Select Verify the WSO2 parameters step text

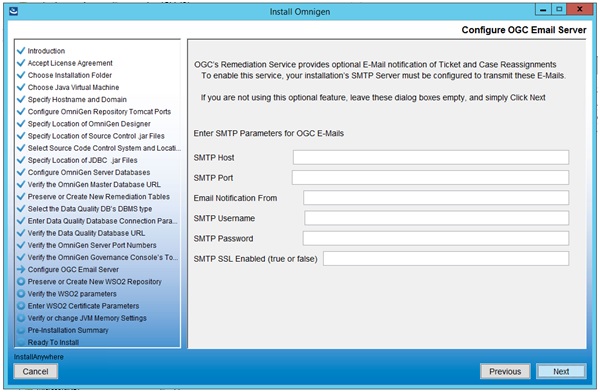(72, 294)
